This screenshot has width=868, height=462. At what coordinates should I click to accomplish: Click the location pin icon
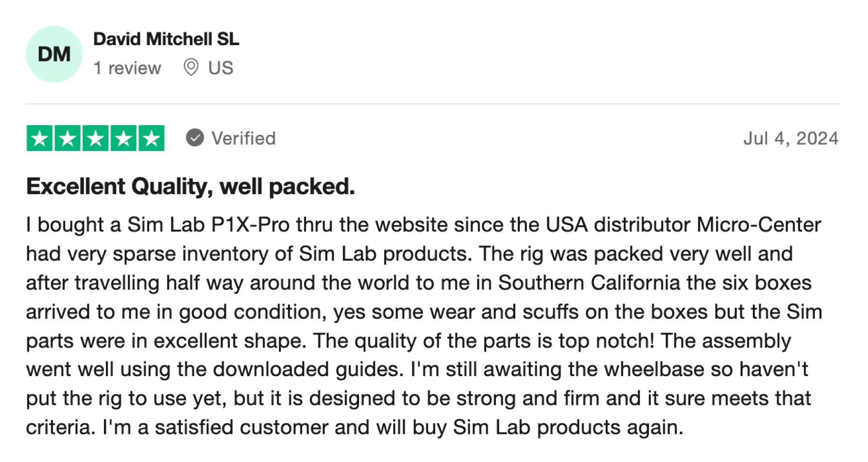[x=191, y=67]
